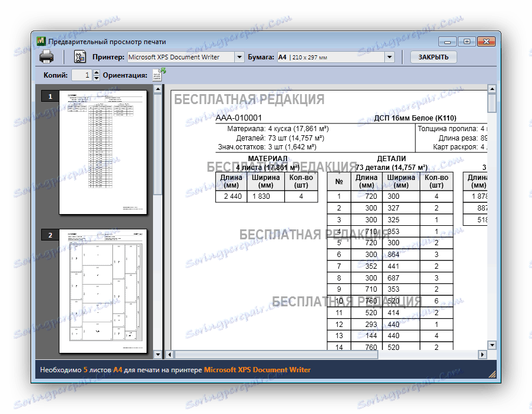The image size is (532, 414).
Task: Click the resize grip in status bar corner
Action: click(x=491, y=374)
